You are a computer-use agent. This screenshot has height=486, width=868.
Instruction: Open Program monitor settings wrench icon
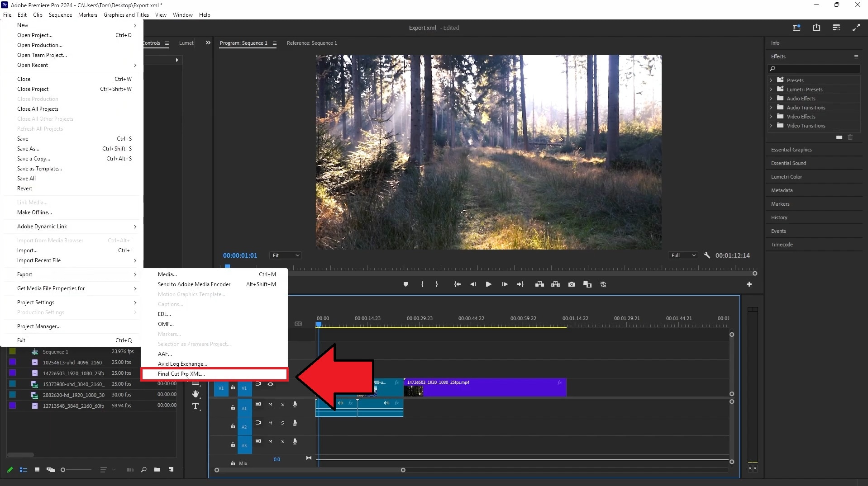(x=707, y=255)
